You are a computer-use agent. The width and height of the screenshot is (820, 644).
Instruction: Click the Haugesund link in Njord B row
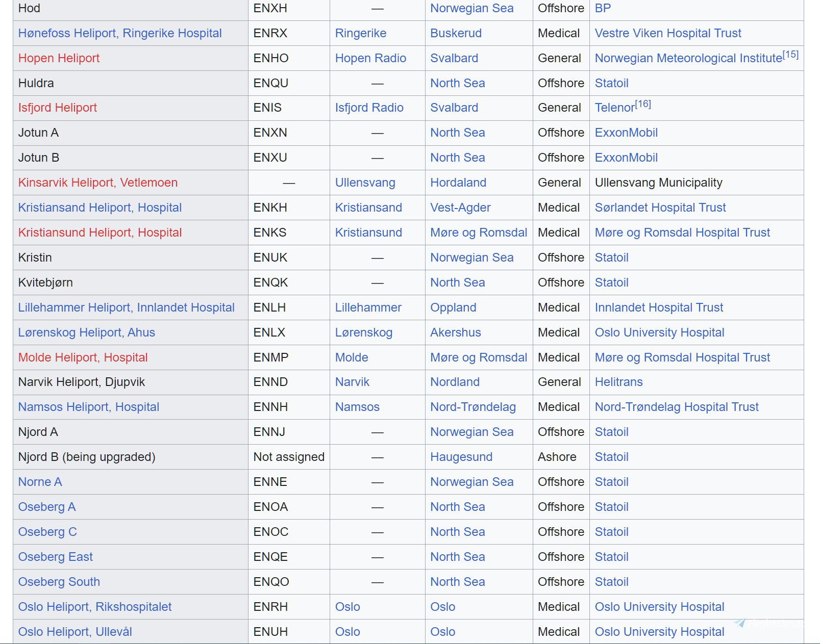[461, 457]
